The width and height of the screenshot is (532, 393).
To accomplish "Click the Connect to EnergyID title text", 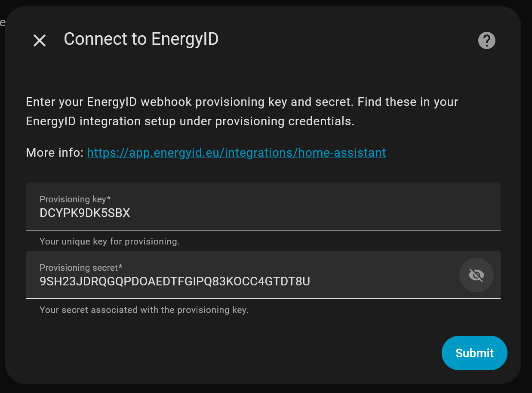I will pos(141,39).
